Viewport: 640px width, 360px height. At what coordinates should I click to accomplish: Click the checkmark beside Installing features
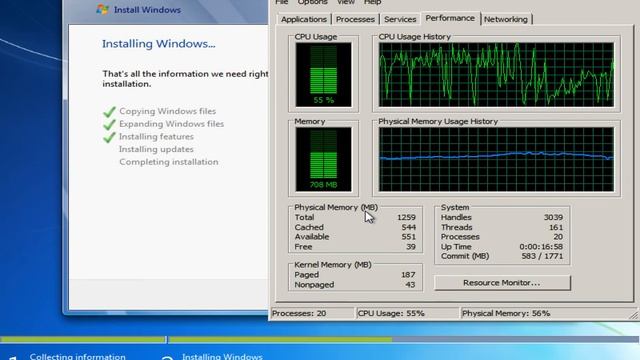(x=109, y=137)
